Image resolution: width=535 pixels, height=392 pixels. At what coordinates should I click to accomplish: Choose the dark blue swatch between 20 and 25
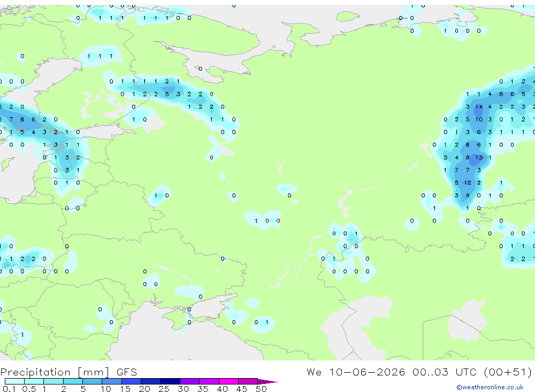coord(151,381)
